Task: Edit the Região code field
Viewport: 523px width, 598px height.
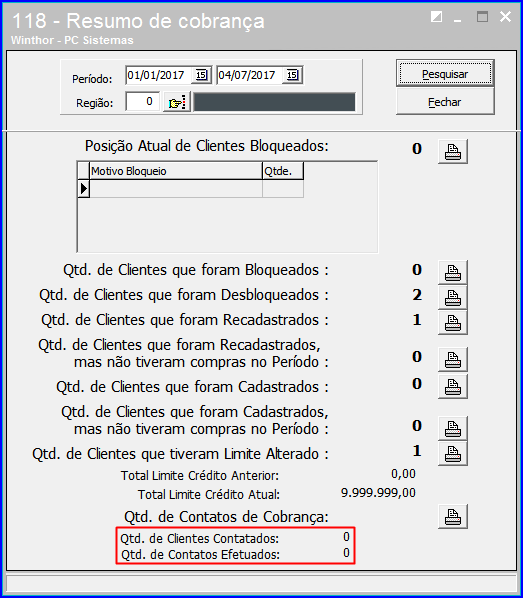Action: click(143, 101)
